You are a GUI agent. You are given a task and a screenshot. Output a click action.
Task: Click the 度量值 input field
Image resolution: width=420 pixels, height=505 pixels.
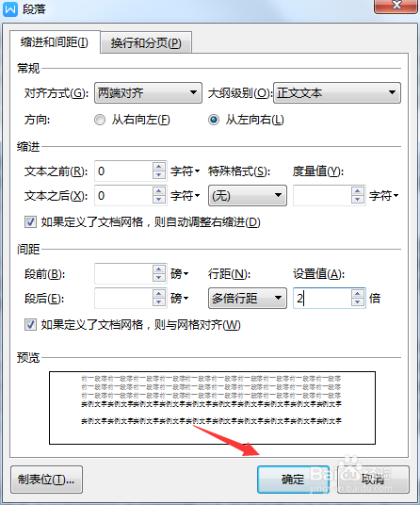[322, 195]
